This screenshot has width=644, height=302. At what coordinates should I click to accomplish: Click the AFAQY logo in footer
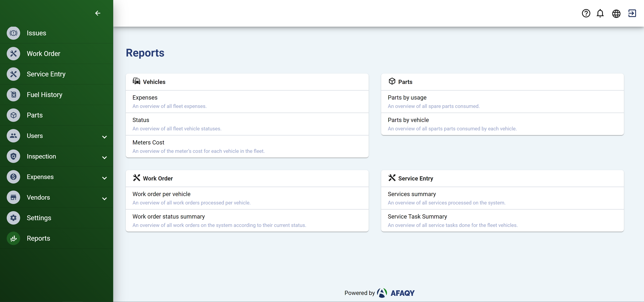(x=396, y=293)
